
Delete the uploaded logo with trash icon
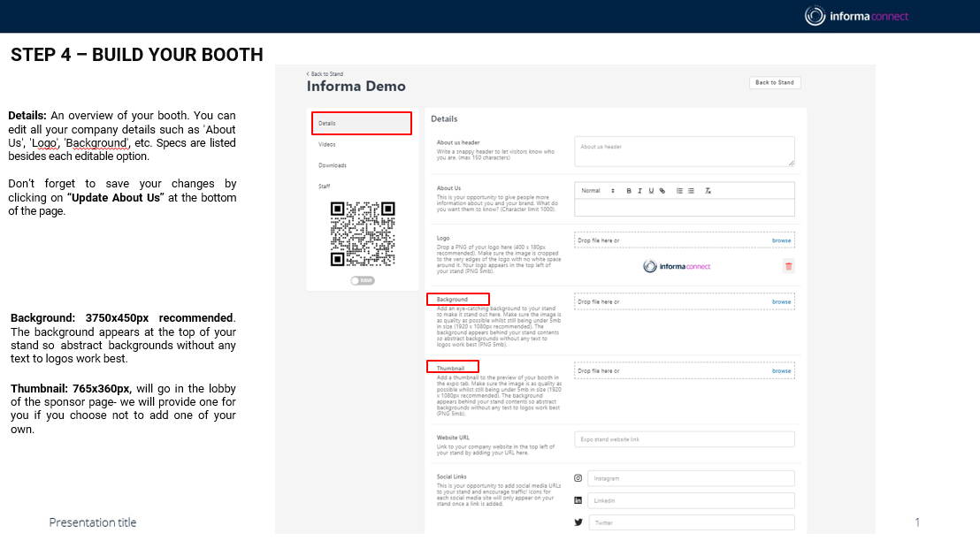coord(788,266)
